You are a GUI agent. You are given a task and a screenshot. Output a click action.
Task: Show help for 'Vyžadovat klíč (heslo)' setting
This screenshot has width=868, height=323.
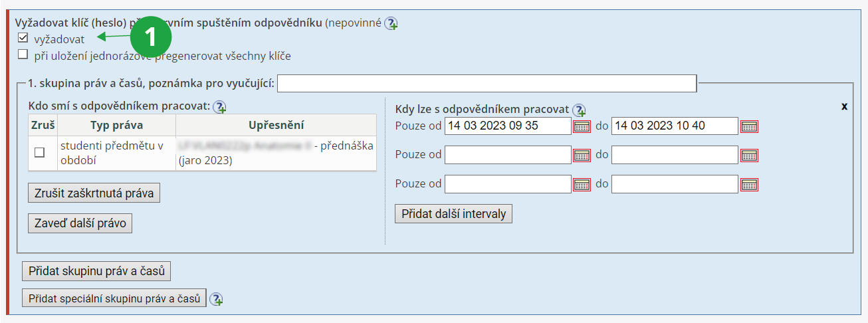391,23
